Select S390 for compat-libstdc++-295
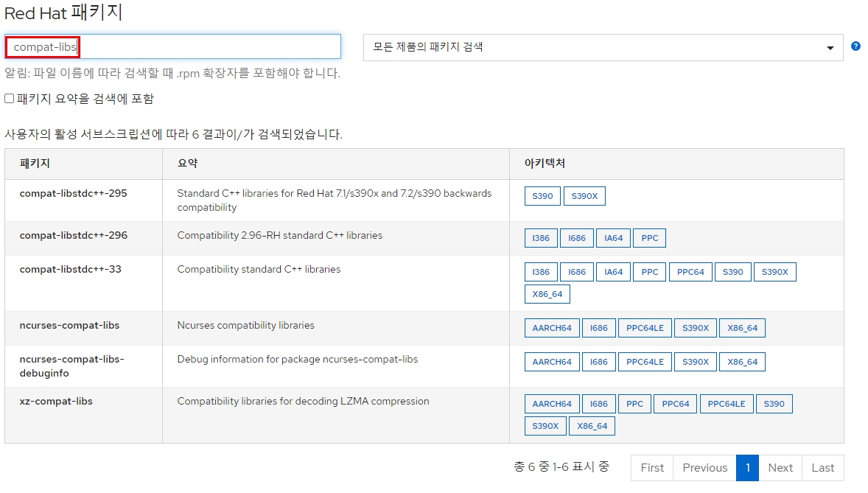868x493 pixels. 542,196
